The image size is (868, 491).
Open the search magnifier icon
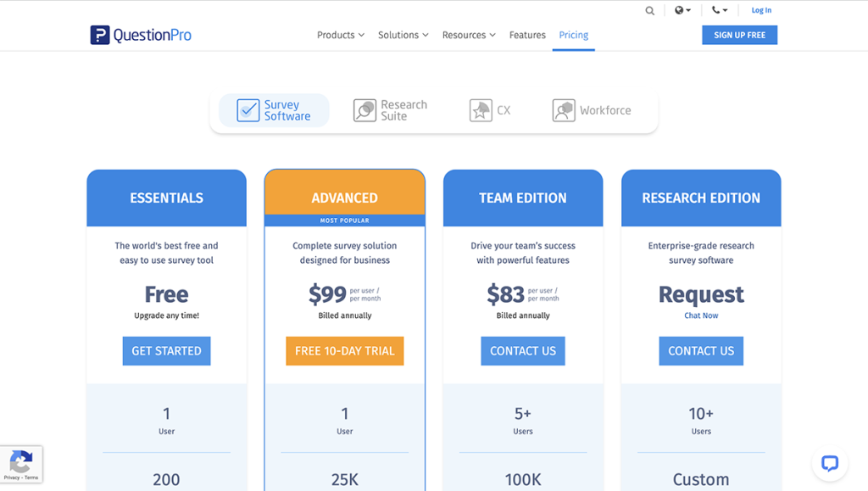click(x=649, y=10)
